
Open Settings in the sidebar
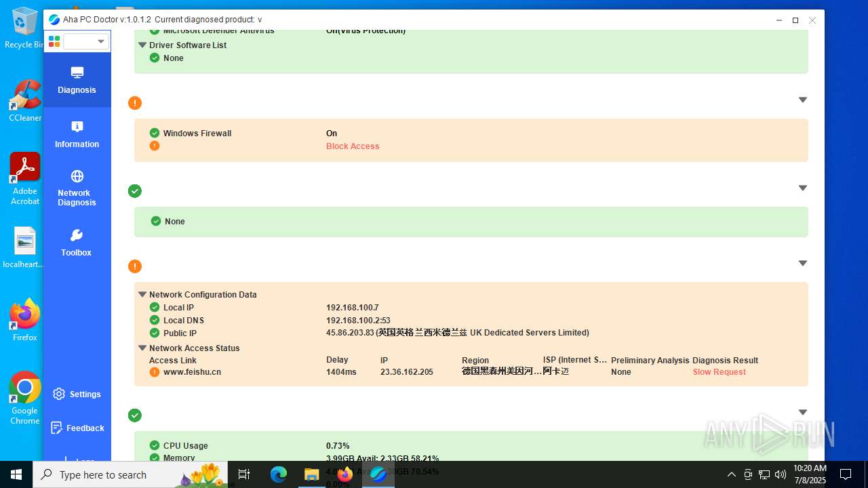(77, 394)
